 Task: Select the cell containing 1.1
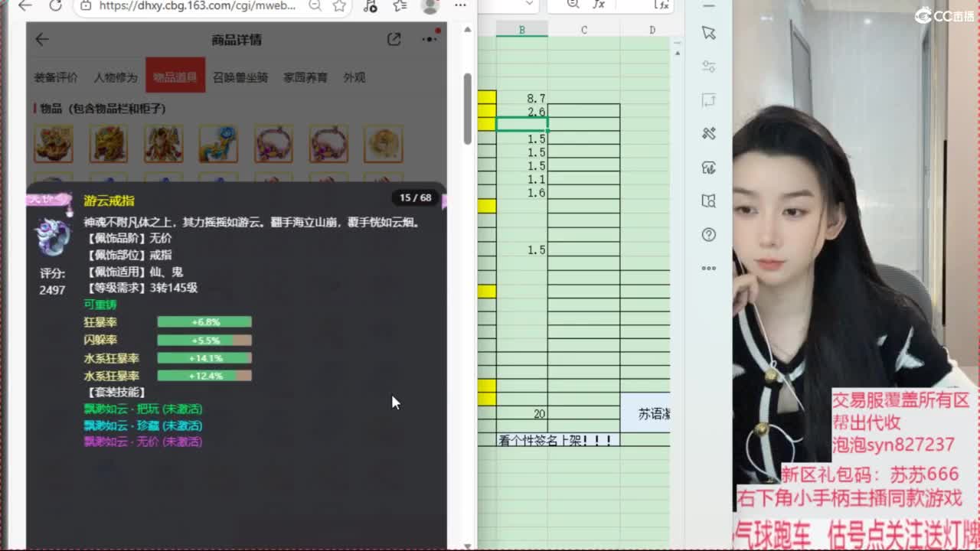521,179
